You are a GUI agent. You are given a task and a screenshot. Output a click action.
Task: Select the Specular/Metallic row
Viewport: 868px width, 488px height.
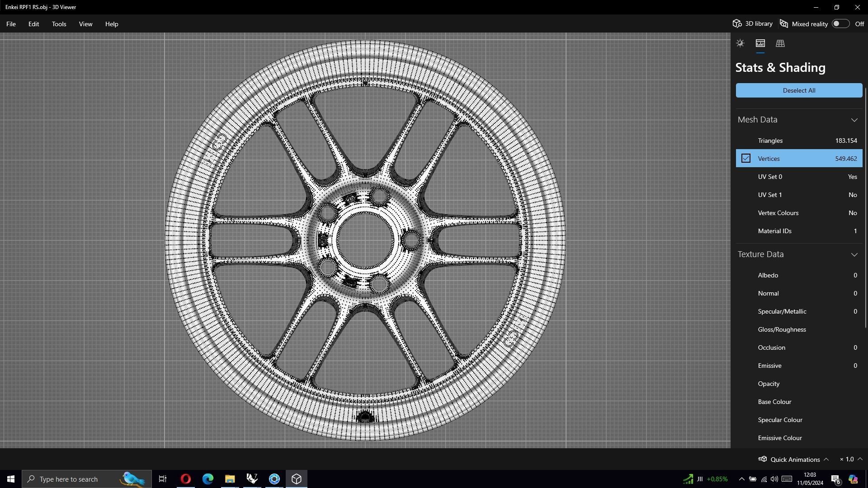pos(799,311)
